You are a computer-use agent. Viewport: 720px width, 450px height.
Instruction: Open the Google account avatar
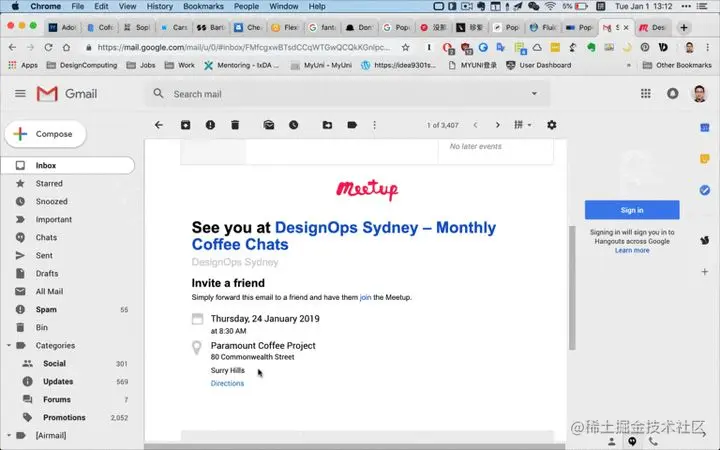(x=699, y=94)
